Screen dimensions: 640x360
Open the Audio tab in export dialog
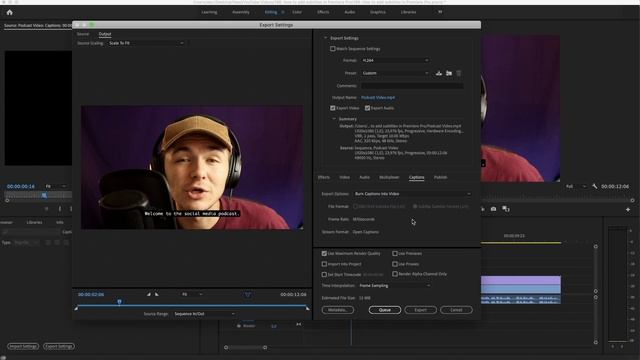pos(364,177)
